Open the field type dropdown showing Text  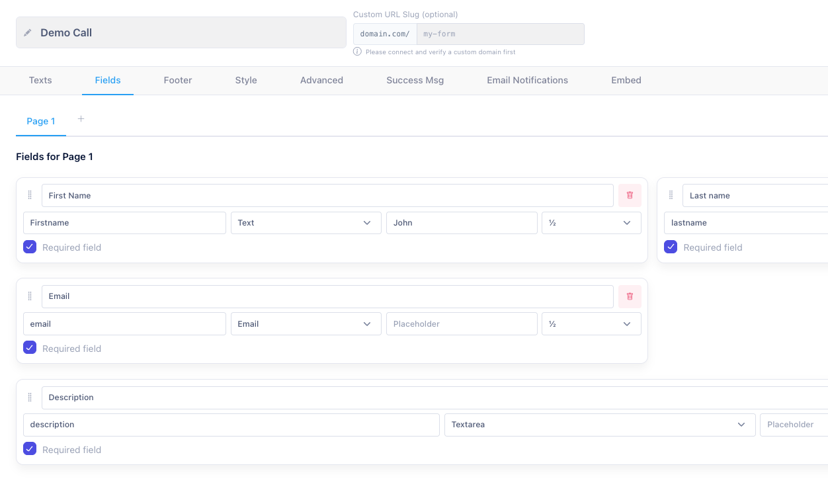[x=306, y=223]
